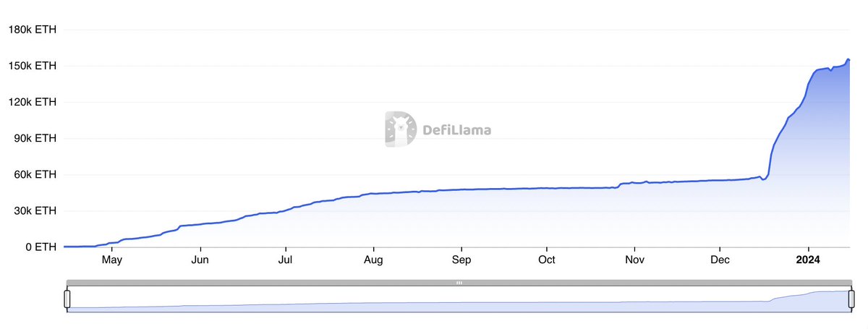Click the Nov x-axis label

click(634, 260)
